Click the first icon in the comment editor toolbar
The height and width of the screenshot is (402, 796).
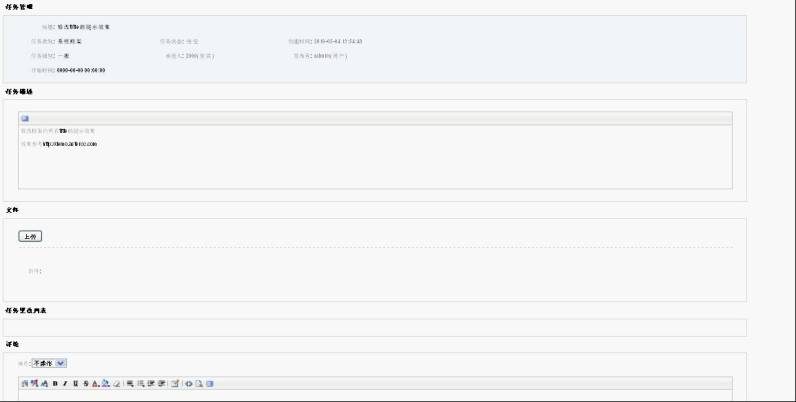(25, 384)
